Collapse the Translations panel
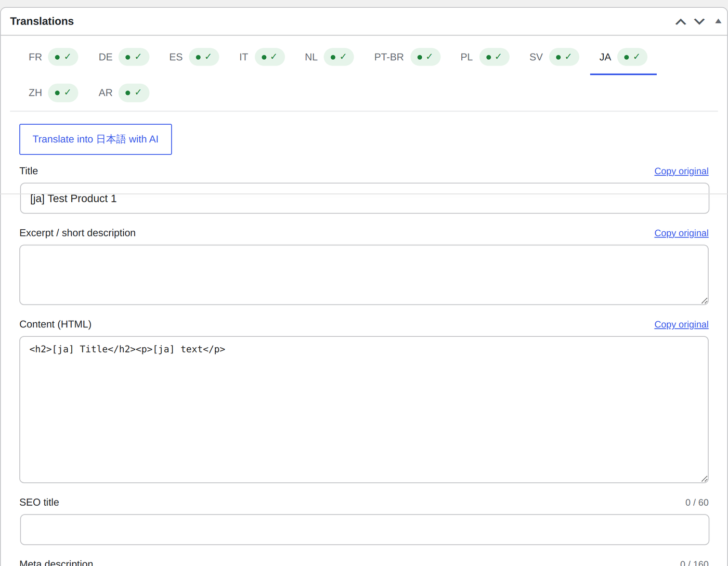728x566 pixels. 718,21
